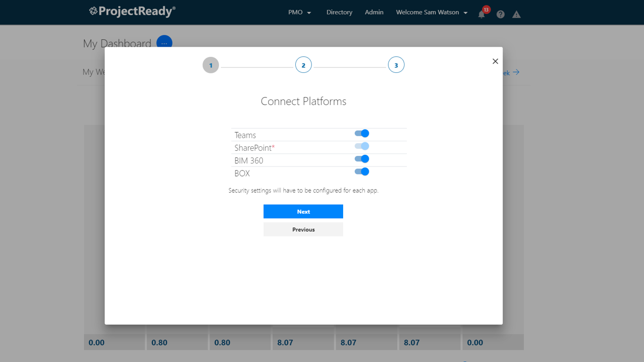644x362 pixels.
Task: Click the warning triangle icon
Action: pos(516,14)
